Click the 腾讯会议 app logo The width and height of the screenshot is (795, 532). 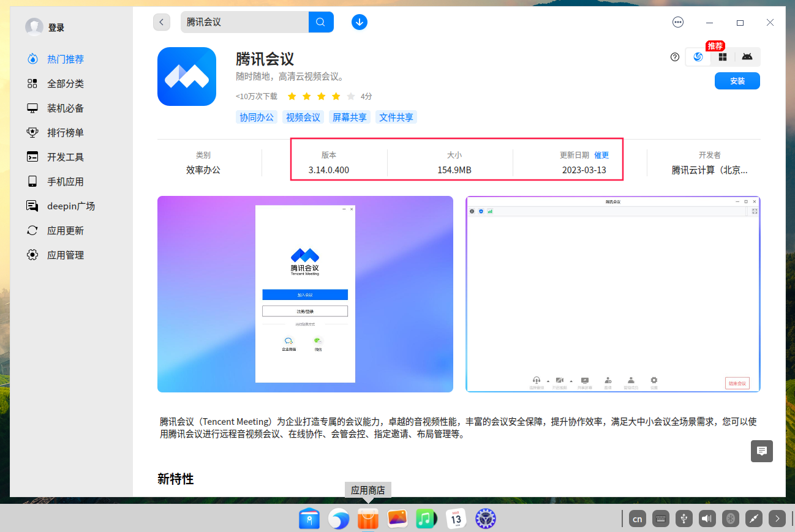(x=187, y=77)
